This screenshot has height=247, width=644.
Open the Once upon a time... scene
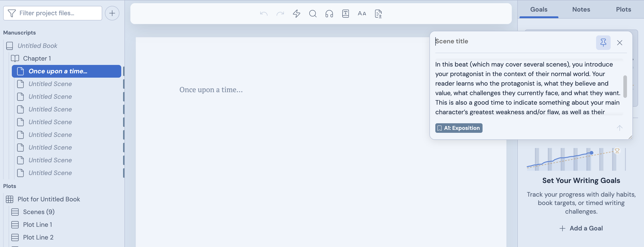point(67,71)
